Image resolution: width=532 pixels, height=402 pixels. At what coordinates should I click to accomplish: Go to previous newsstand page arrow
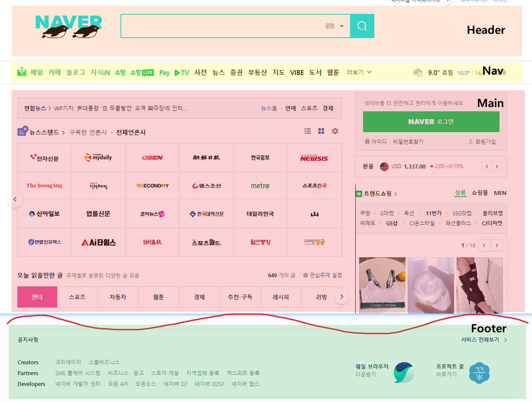[15, 199]
